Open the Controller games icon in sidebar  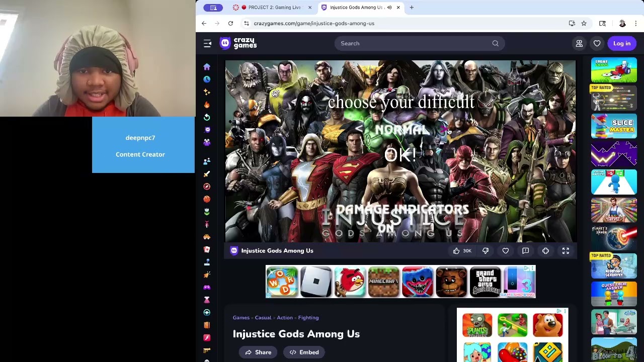coord(207,287)
